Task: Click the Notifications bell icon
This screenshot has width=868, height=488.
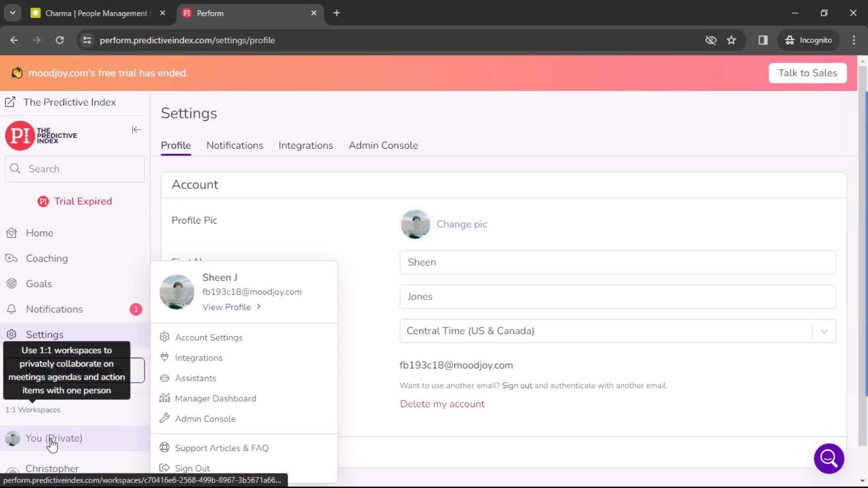Action: (x=12, y=309)
